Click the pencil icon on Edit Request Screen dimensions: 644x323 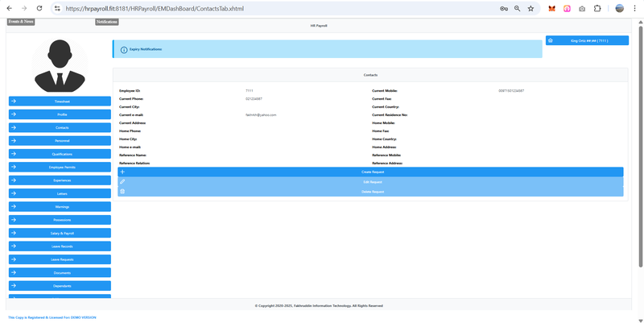click(122, 181)
